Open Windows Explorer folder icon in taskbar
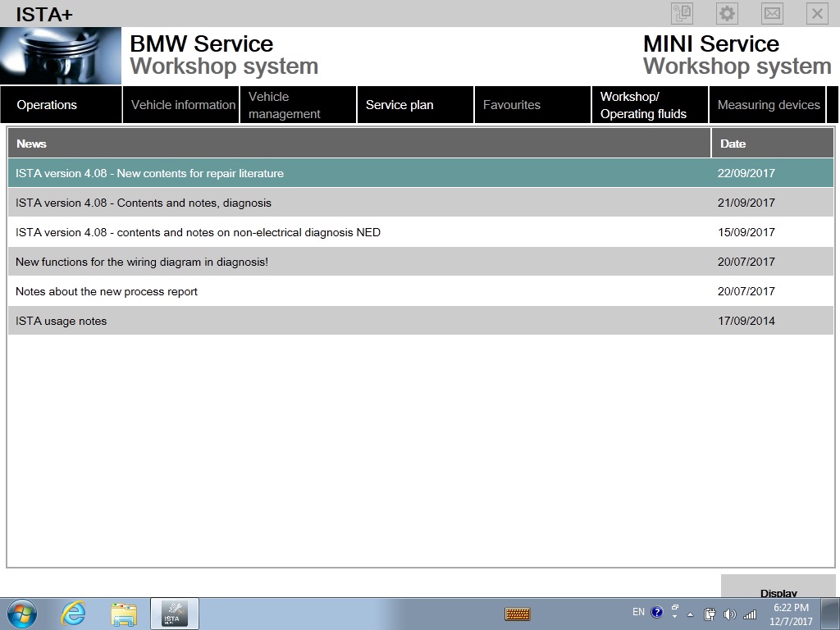The width and height of the screenshot is (840, 630). click(124, 614)
